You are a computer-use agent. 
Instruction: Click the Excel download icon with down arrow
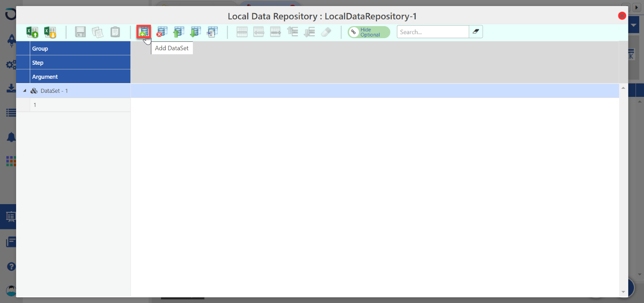(50, 32)
